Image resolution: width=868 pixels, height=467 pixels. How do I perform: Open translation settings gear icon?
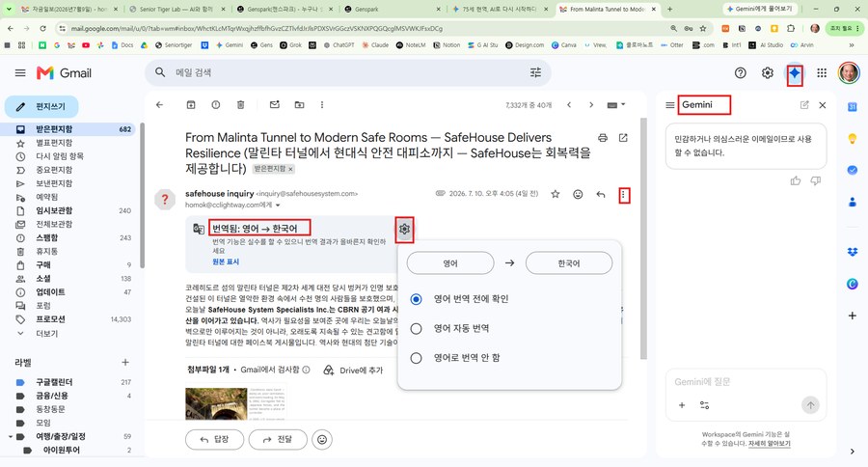click(x=405, y=229)
